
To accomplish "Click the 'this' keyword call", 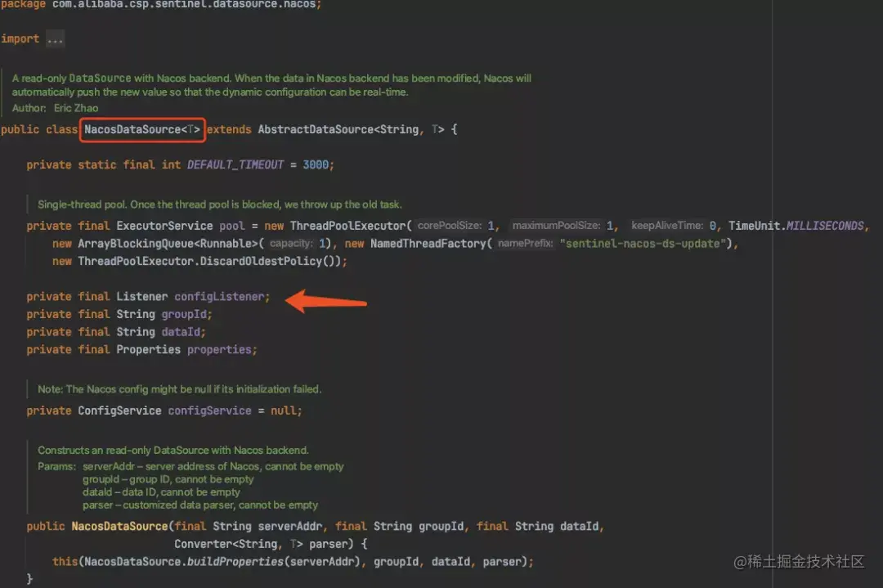I will (x=65, y=562).
